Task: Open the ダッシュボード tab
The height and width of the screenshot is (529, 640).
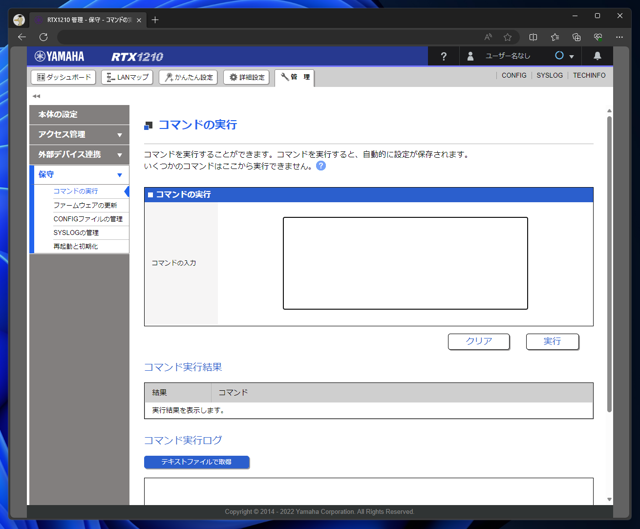Action: point(63,77)
